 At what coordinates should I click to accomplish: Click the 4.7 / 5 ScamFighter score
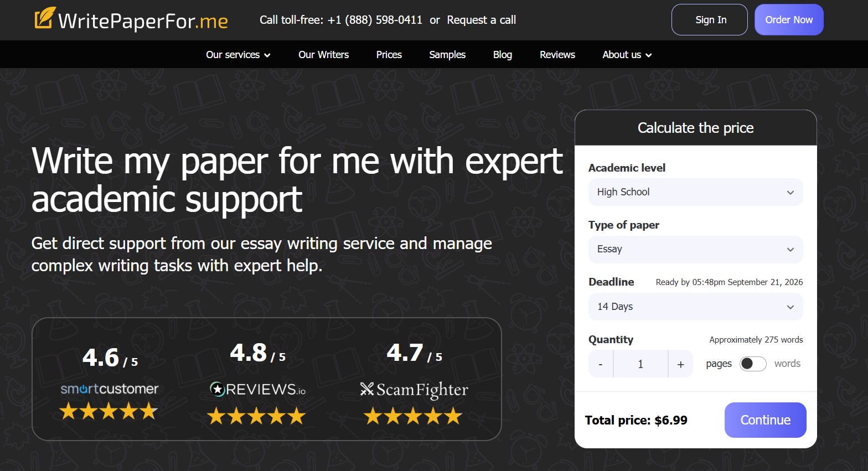(415, 353)
